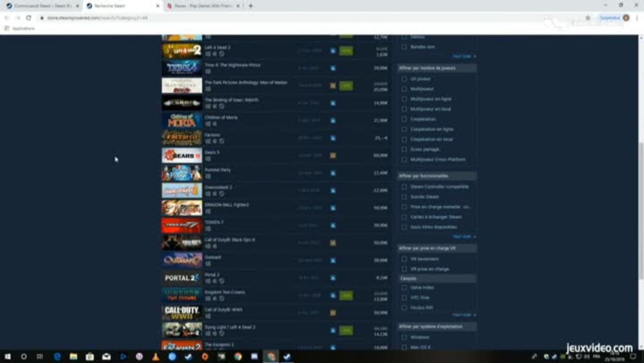This screenshot has width=644, height=363.
Task: Open the Call of Duty WWII thumbnail
Action: pos(182,313)
